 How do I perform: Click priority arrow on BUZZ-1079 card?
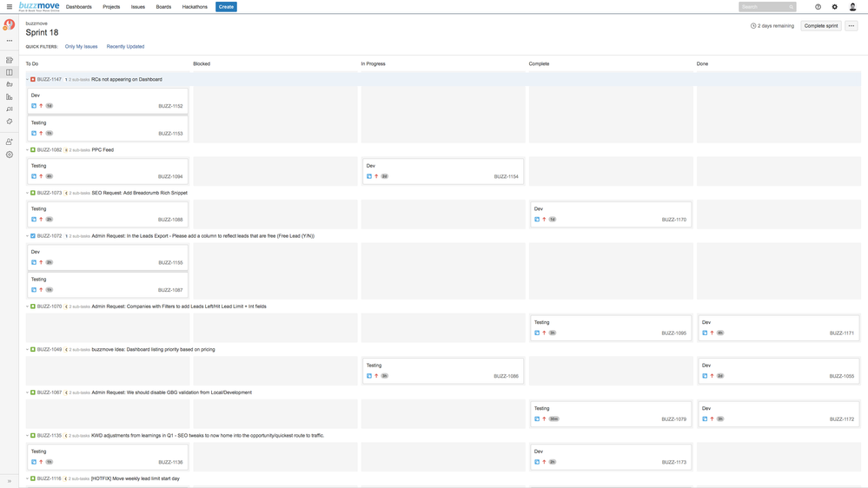544,419
